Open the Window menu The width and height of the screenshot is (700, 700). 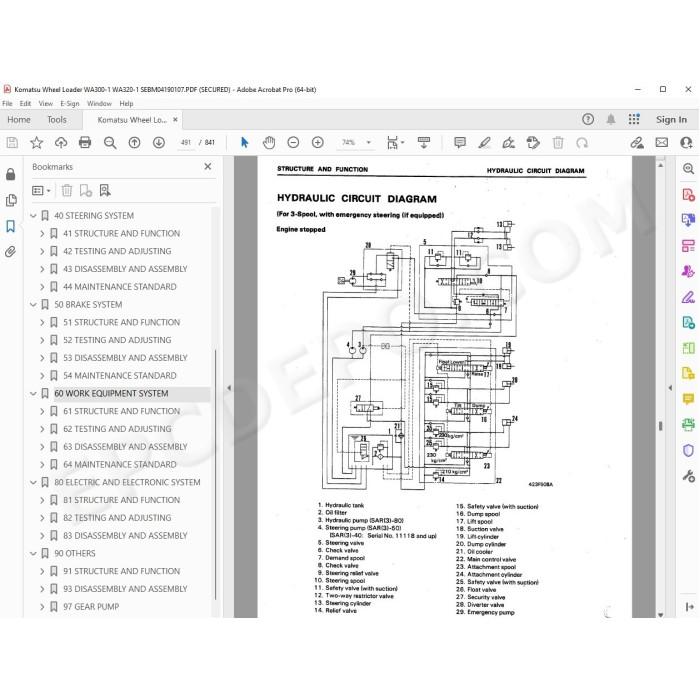(x=99, y=104)
